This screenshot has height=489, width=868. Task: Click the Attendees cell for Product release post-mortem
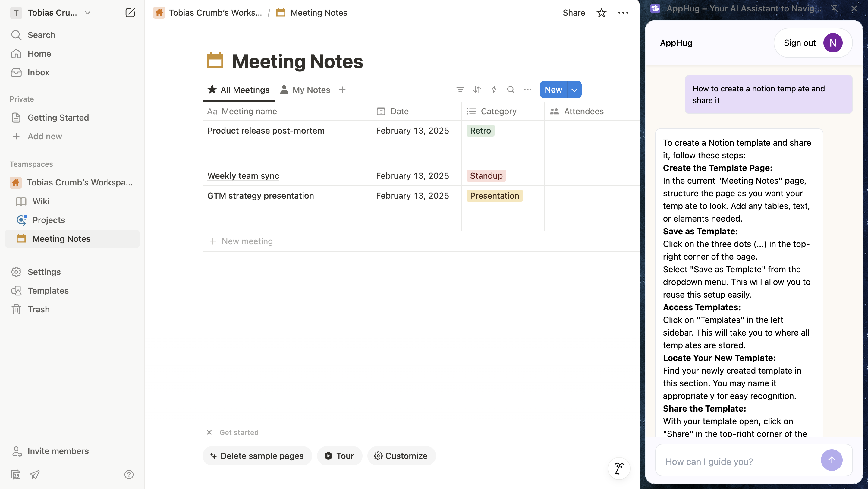click(592, 143)
